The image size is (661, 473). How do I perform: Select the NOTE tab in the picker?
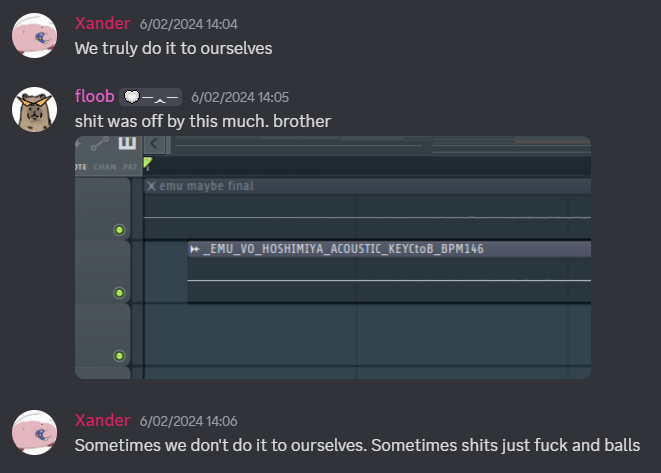81,167
